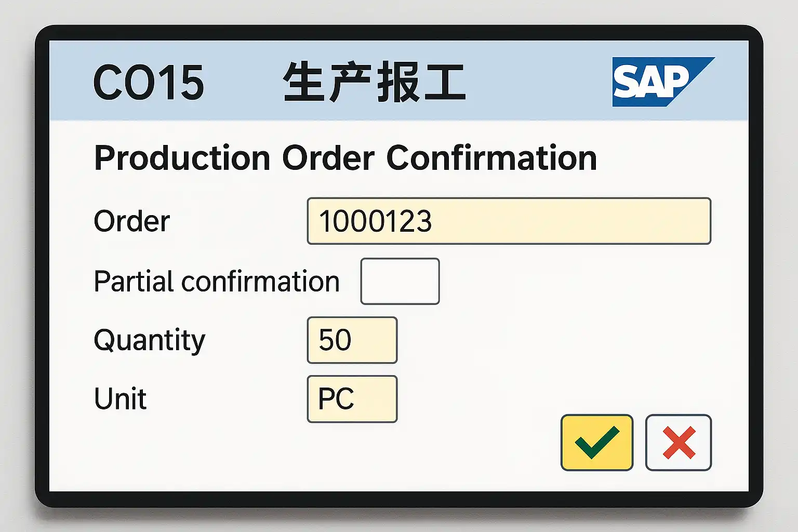Focus the Quantity input field
The width and height of the screenshot is (798, 532).
point(352,340)
